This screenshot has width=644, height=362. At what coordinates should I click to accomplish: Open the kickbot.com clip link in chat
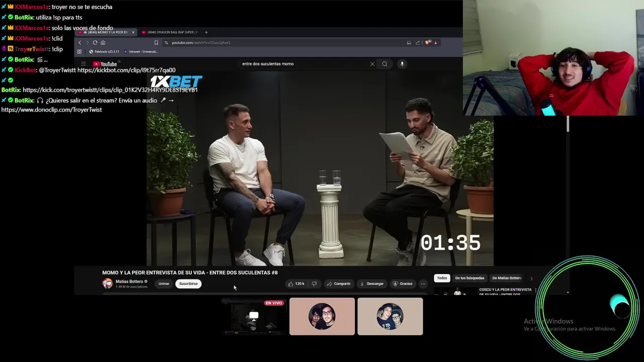(126, 70)
